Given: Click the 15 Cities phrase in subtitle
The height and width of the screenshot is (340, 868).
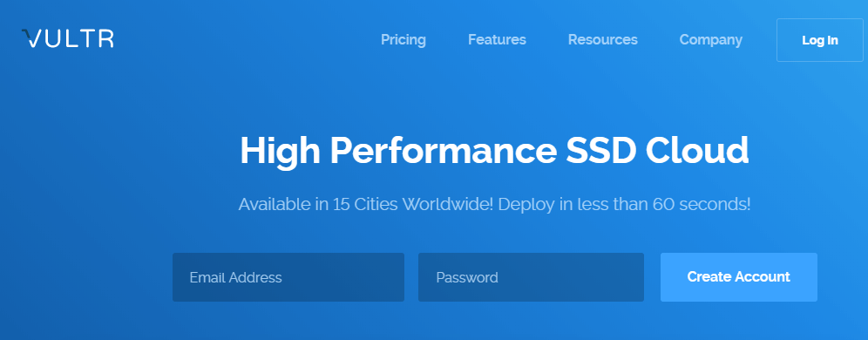Looking at the screenshot, I should (365, 204).
